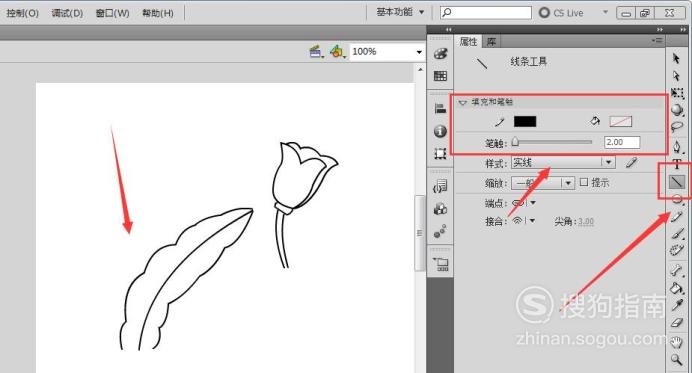The image size is (692, 373).
Task: Select the Subselection tool
Action: coord(676,76)
